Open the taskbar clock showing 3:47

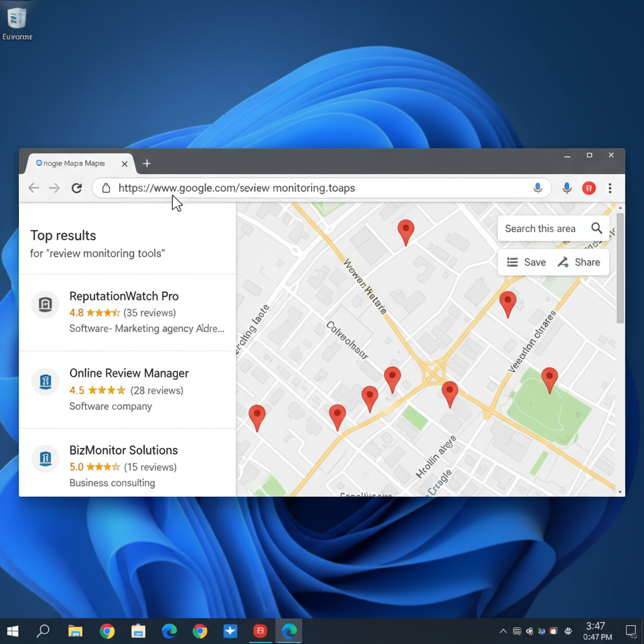597,631
